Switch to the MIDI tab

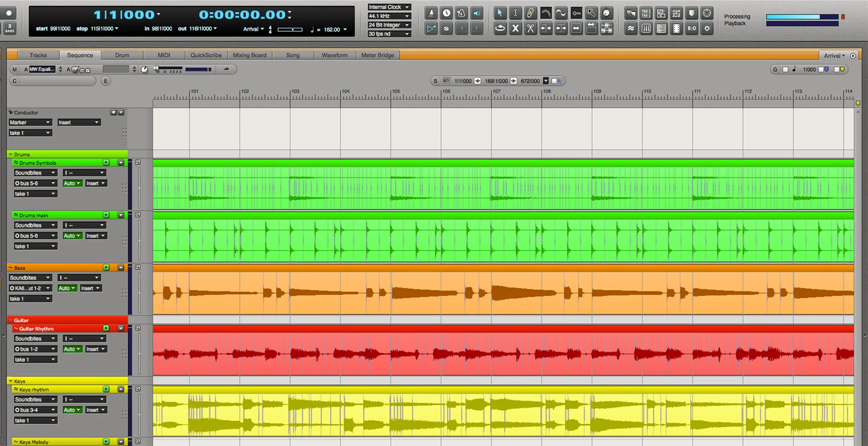coord(164,55)
